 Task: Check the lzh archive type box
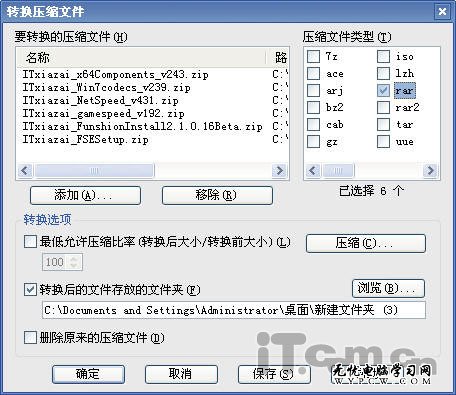tap(383, 73)
